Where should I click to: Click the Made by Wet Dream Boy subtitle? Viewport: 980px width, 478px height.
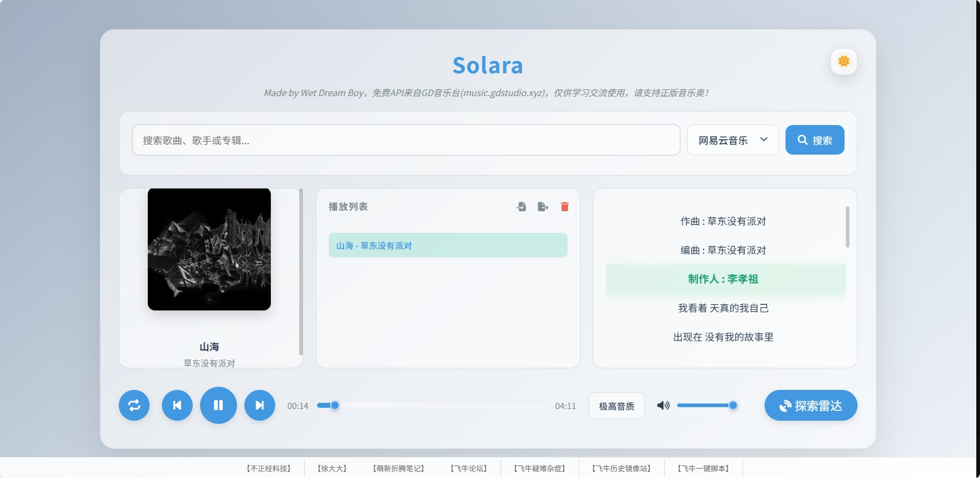[488, 93]
